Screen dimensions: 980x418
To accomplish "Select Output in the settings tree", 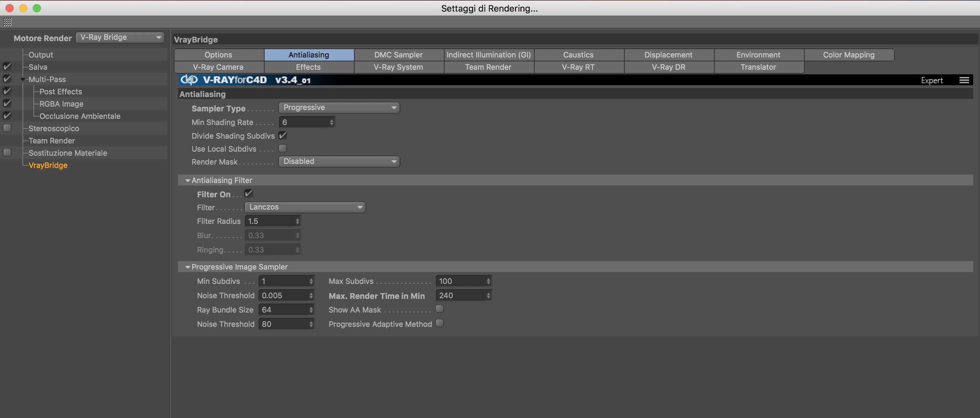I will pyautogui.click(x=41, y=55).
